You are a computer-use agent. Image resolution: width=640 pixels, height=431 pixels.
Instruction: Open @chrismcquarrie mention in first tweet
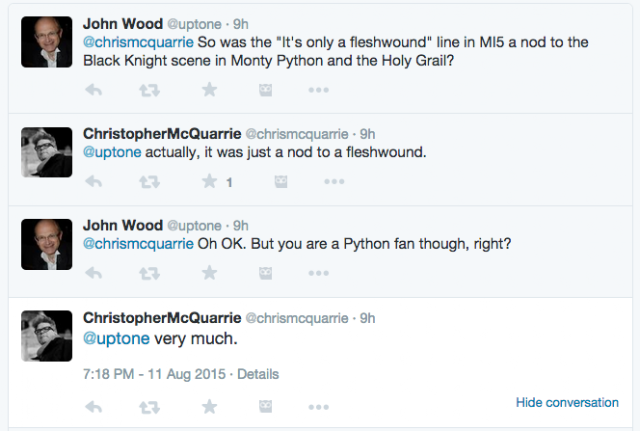[138, 42]
